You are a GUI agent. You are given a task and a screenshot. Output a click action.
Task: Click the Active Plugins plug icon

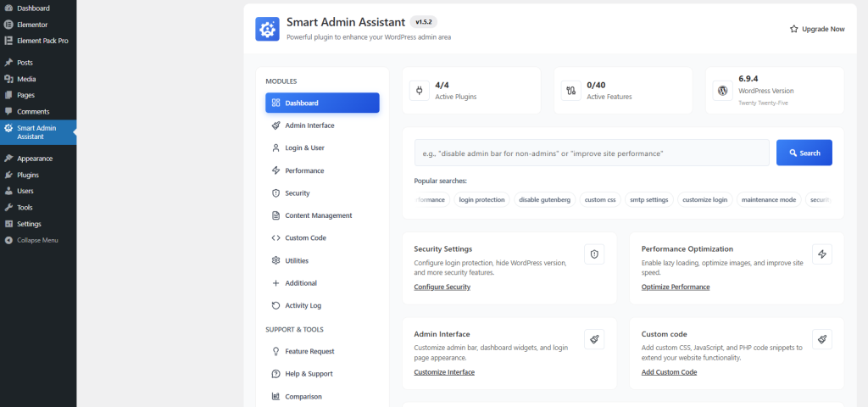[x=419, y=90]
